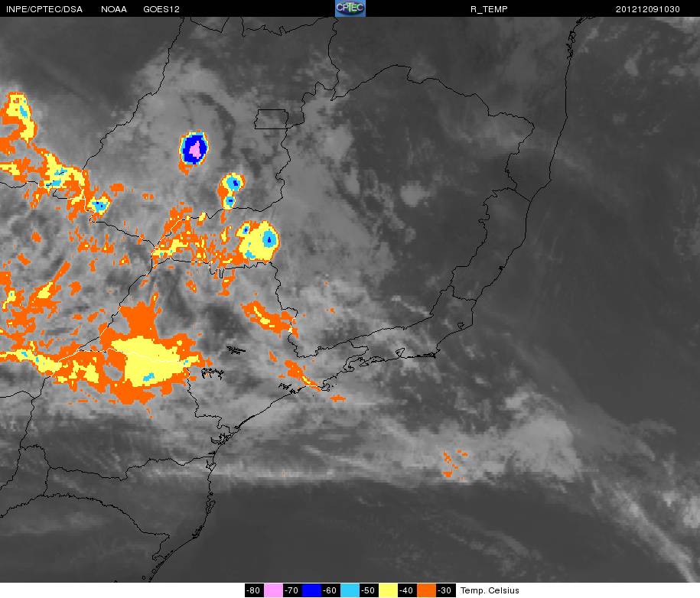This screenshot has height=598, width=700.
Task: Click the yellow -50 legend swatch
Action: pyautogui.click(x=388, y=590)
